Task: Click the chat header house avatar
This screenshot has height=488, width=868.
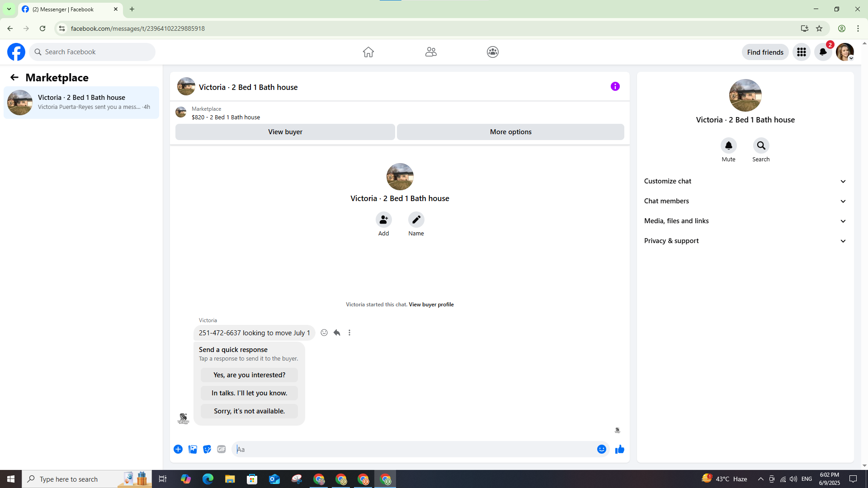Action: pyautogui.click(x=186, y=86)
